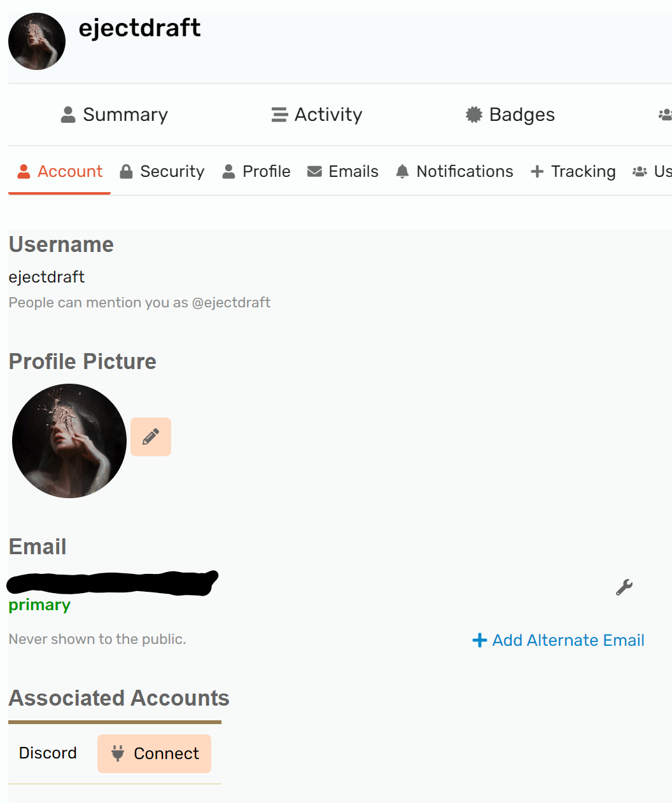672x803 pixels.
Task: Click the Add Alternate Email link
Action: tap(559, 640)
